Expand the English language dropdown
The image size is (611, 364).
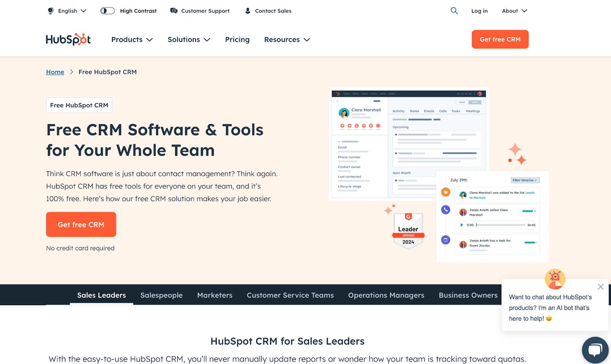pyautogui.click(x=72, y=11)
